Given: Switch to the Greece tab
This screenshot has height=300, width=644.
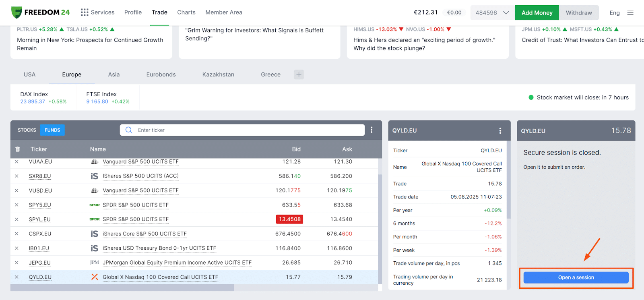Looking at the screenshot, I should [x=270, y=74].
